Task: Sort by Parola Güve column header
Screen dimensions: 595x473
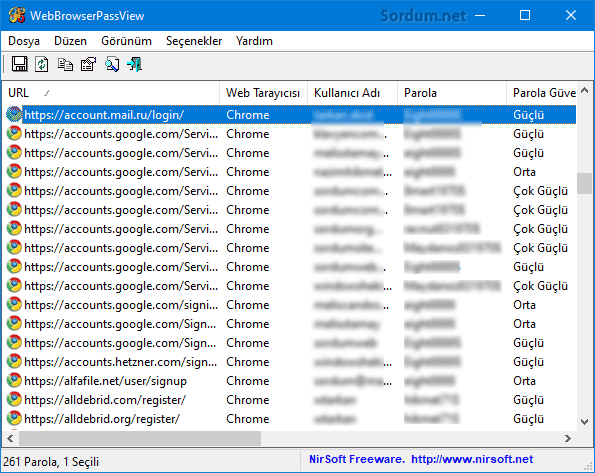Action: tap(541, 93)
